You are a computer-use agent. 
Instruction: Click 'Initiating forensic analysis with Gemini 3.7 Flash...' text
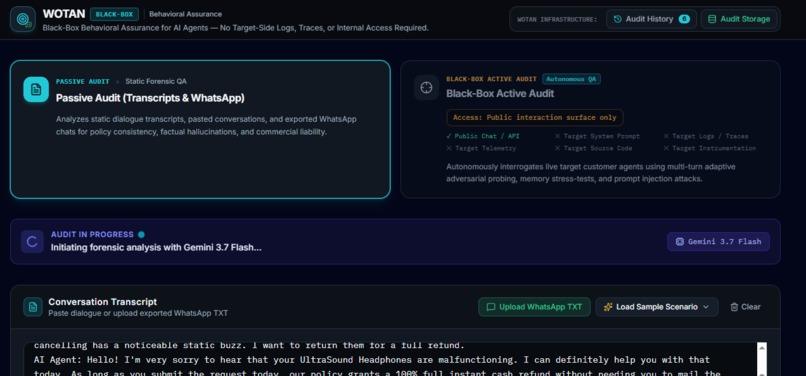click(x=156, y=247)
